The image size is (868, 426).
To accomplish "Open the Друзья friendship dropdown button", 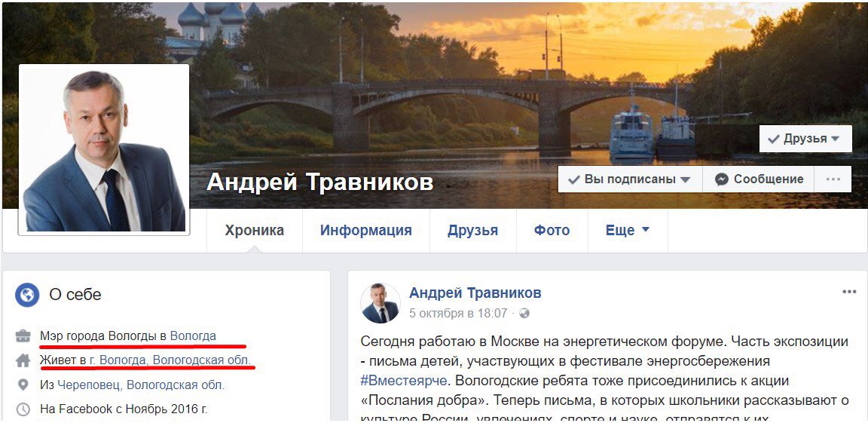I will (805, 139).
